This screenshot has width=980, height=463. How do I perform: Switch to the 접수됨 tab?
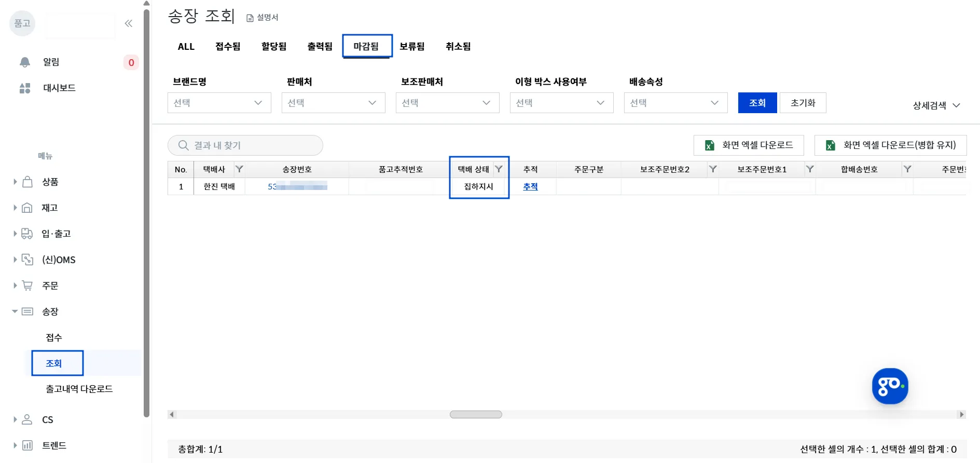pos(228,47)
